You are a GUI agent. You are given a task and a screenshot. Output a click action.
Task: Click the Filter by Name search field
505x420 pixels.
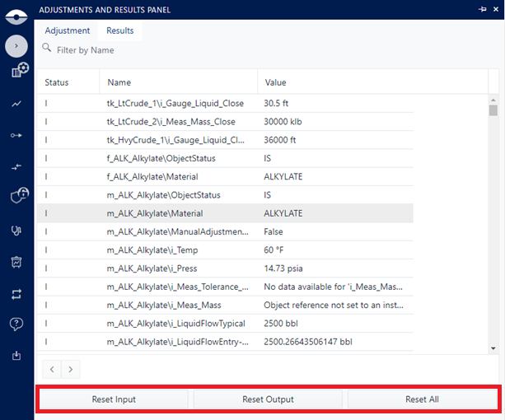coord(165,50)
